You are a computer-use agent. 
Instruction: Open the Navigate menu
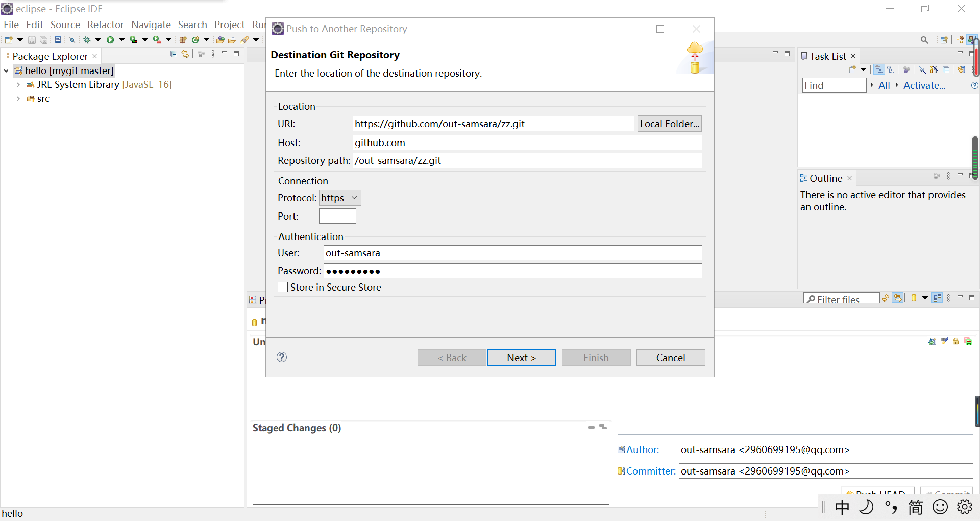[151, 25]
